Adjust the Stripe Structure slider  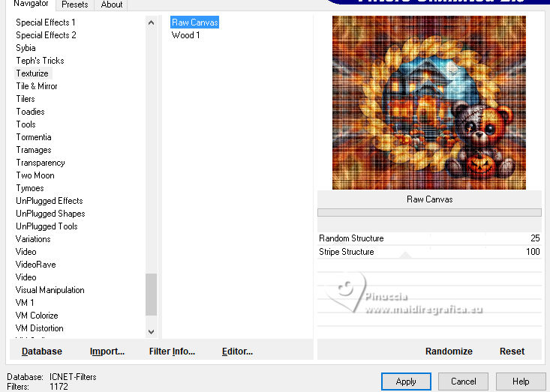(429, 252)
